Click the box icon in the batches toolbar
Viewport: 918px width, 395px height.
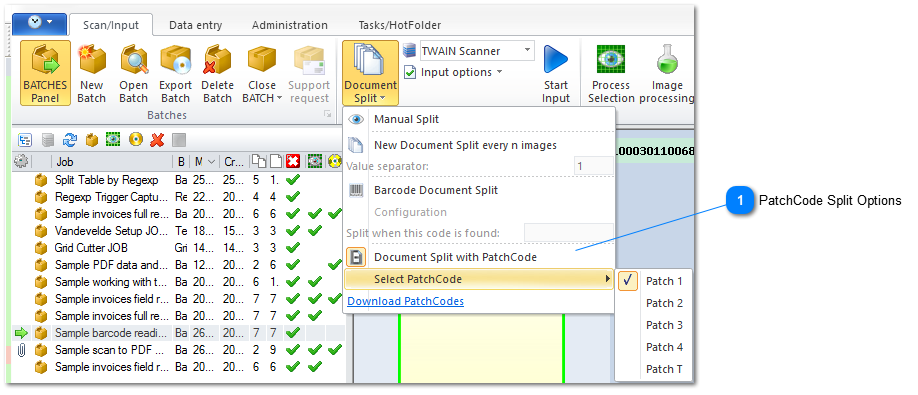pos(91,140)
